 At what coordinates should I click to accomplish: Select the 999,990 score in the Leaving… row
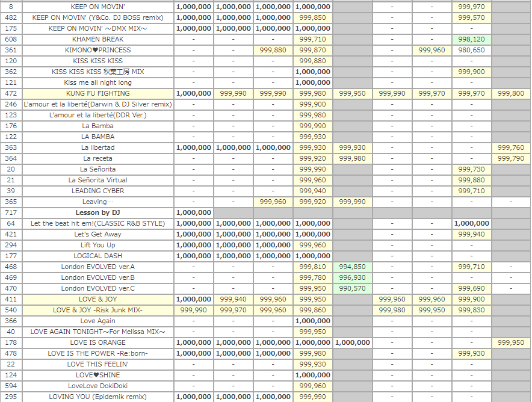click(353, 202)
